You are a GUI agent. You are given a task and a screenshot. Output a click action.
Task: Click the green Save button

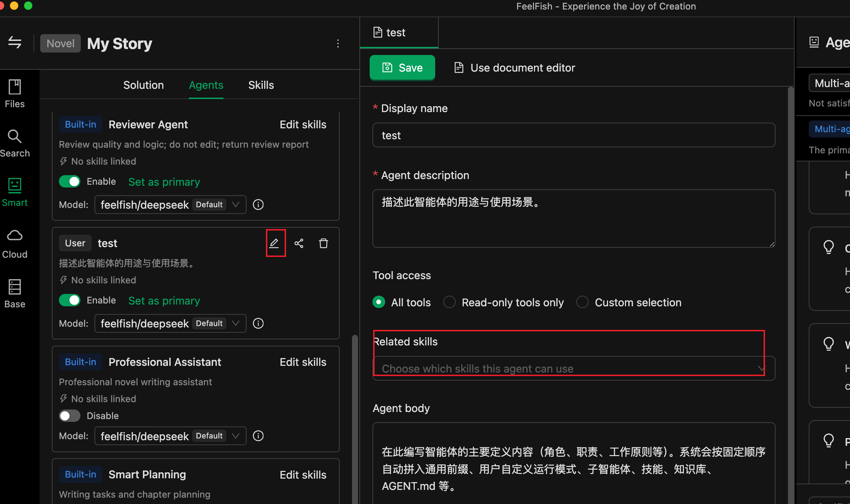tap(402, 67)
